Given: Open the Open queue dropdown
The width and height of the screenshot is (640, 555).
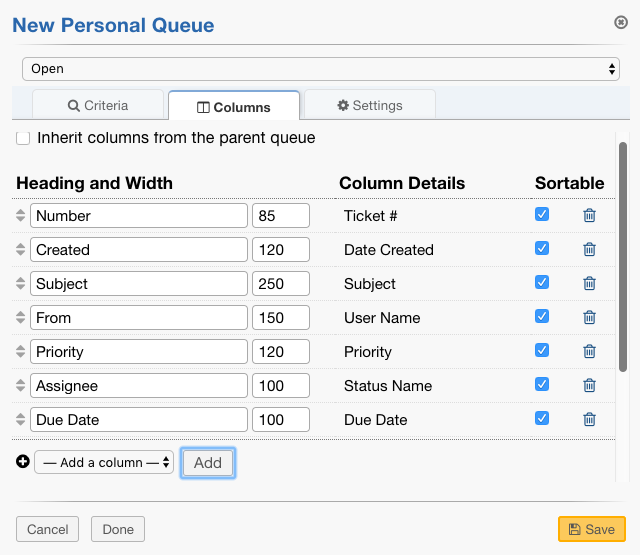Looking at the screenshot, I should point(320,69).
